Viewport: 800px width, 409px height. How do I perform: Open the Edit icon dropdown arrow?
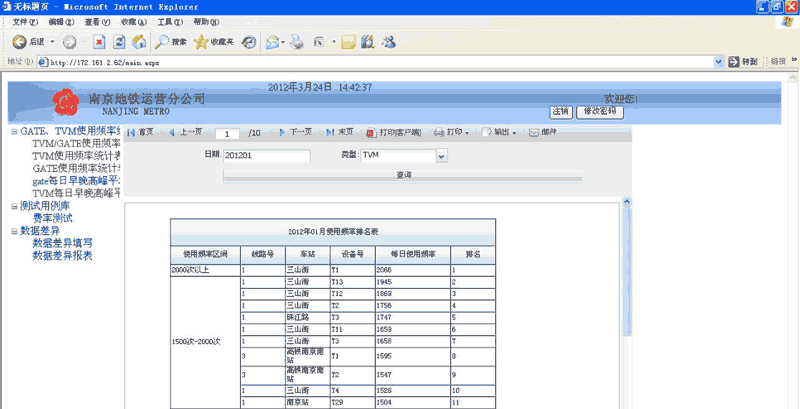click(334, 42)
